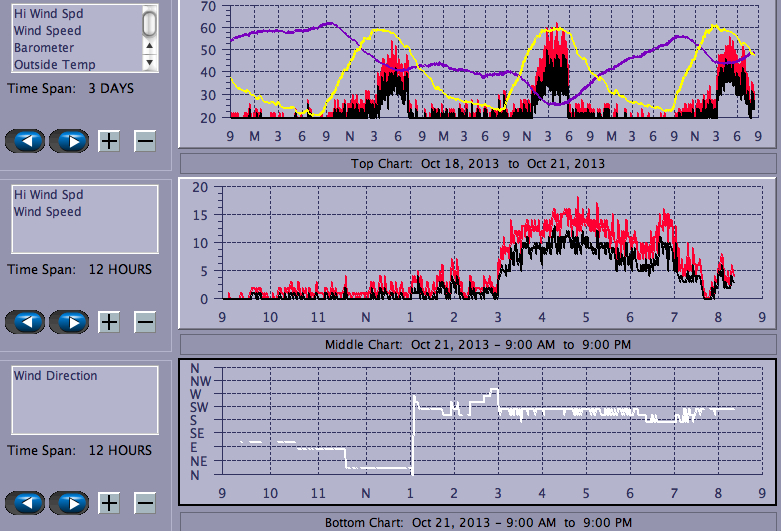Select Wind Direction in the bottom chart list

(55, 376)
